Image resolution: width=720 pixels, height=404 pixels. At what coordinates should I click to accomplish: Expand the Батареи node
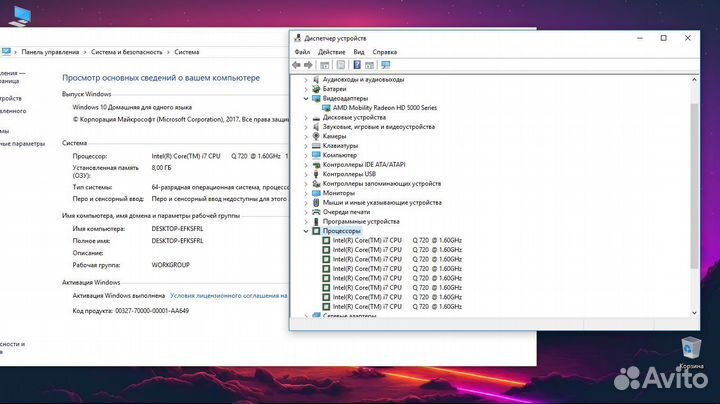pos(306,89)
